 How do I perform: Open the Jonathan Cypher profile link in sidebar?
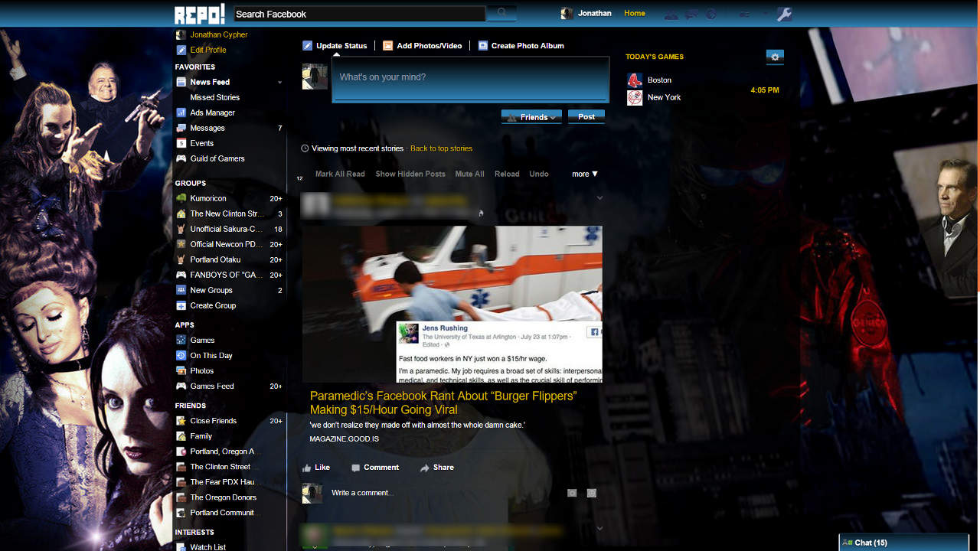[x=219, y=34]
